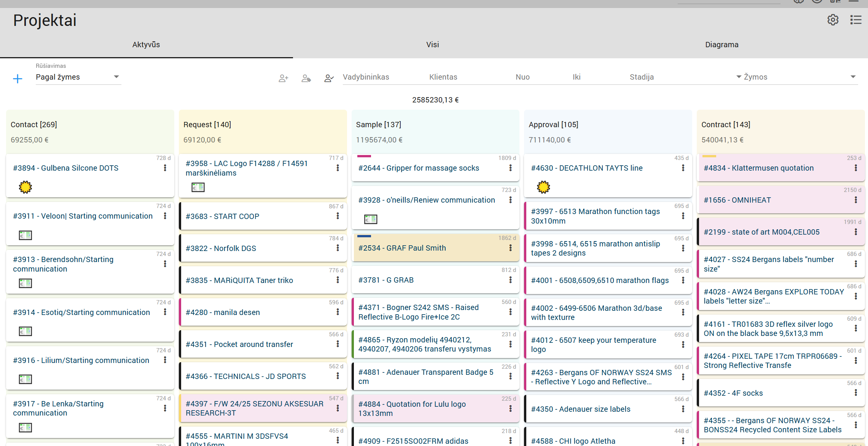Viewport: 868px width, 446px height.
Task: Click the Klientas filter field
Action: (443, 77)
